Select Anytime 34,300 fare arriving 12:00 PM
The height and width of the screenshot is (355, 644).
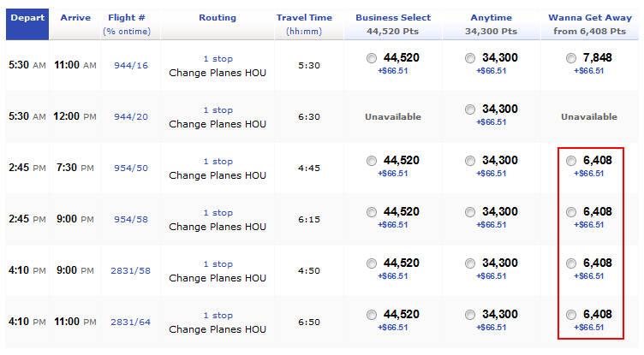click(x=470, y=109)
